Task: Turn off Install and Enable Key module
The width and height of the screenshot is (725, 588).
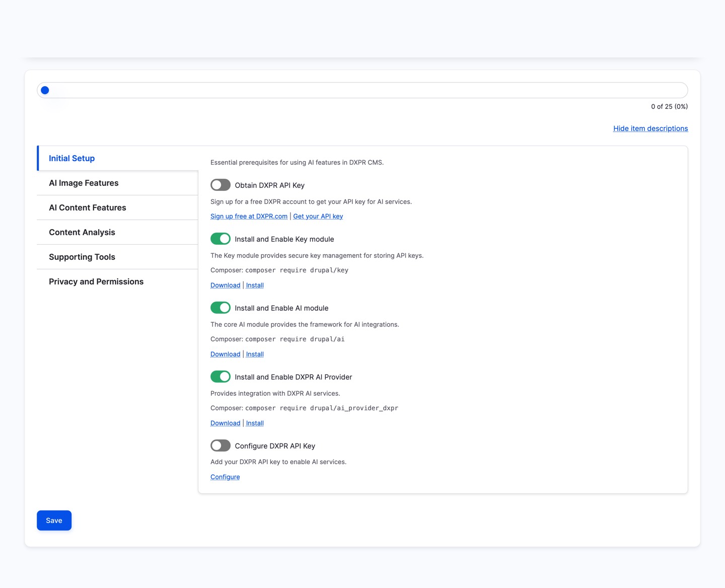Action: tap(221, 239)
